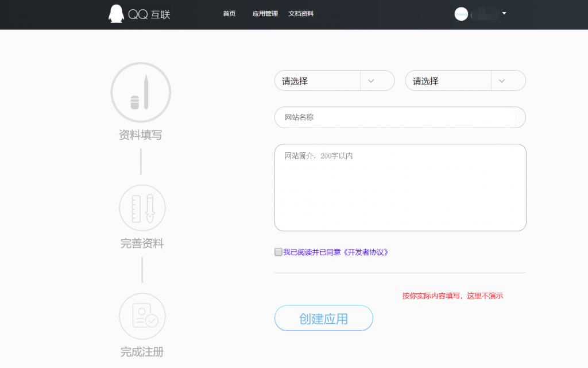Viewport: 588px width, 368px height.
Task: Expand the account dropdown beside username
Action: [x=504, y=14]
